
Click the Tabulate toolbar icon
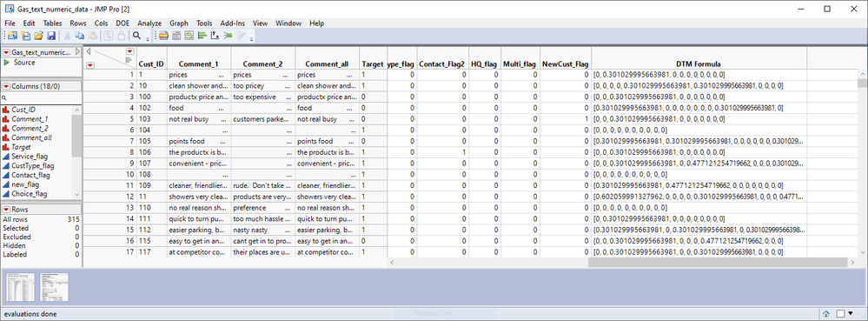coord(176,36)
